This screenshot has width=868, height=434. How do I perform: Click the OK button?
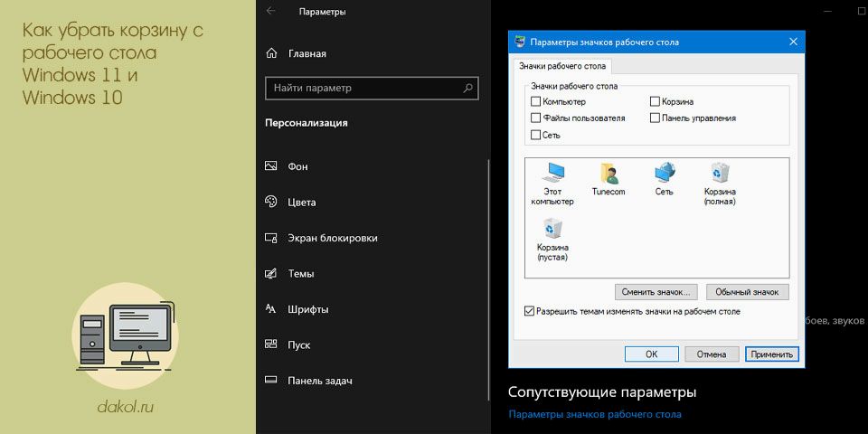coord(652,354)
